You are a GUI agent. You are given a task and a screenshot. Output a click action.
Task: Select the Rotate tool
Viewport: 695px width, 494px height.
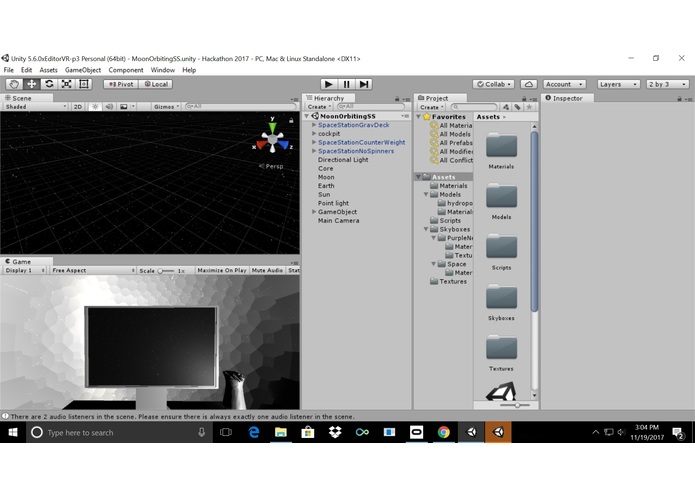[x=49, y=84]
